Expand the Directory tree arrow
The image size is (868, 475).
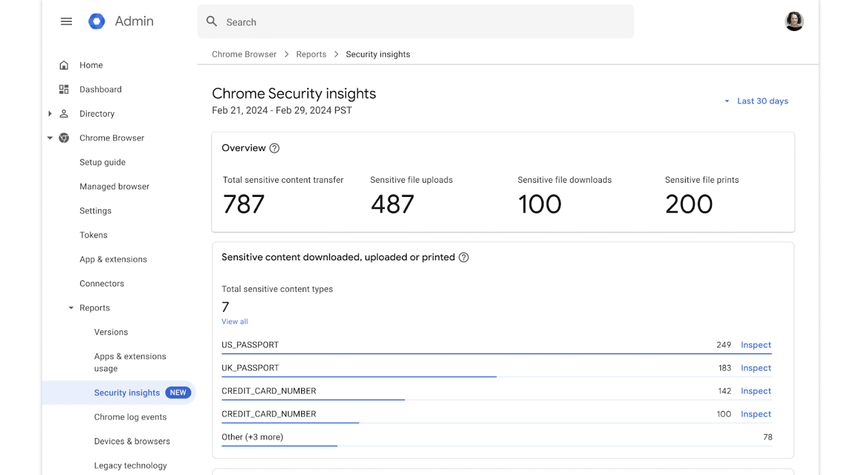50,114
